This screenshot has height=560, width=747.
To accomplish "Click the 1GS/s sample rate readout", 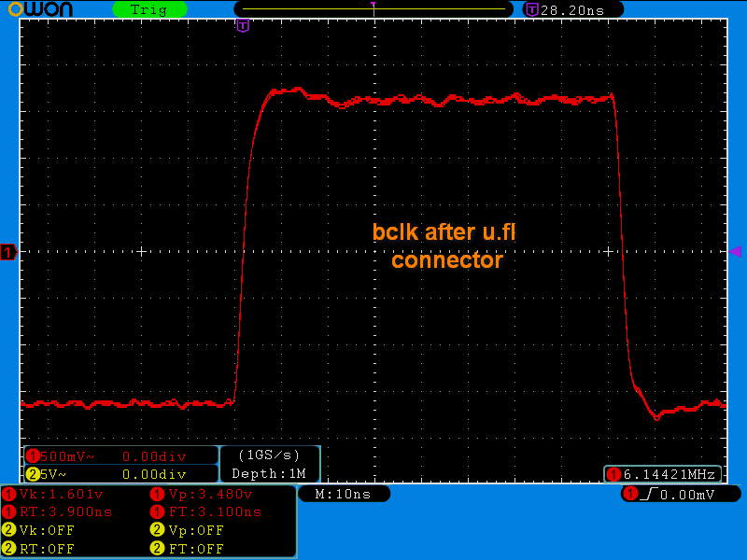I will 269,455.
